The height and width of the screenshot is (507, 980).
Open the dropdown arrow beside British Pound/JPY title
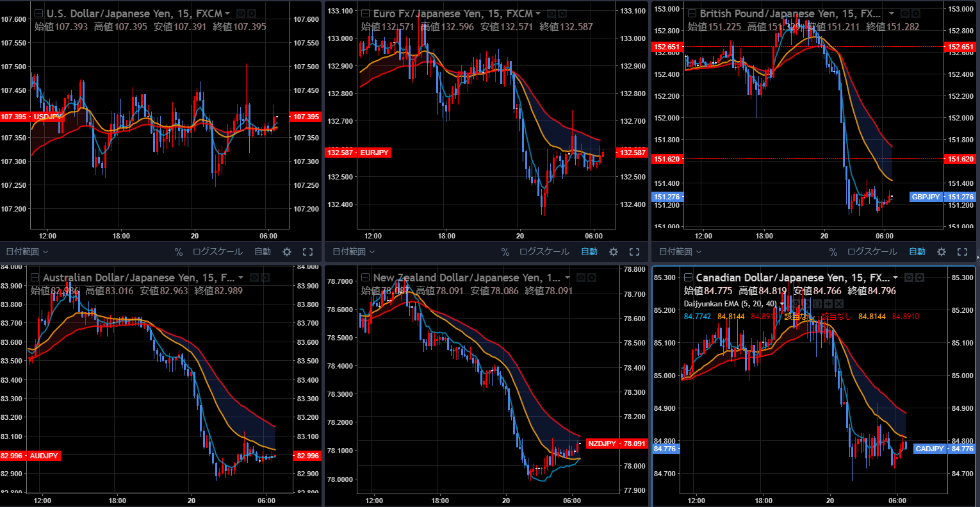pos(891,13)
